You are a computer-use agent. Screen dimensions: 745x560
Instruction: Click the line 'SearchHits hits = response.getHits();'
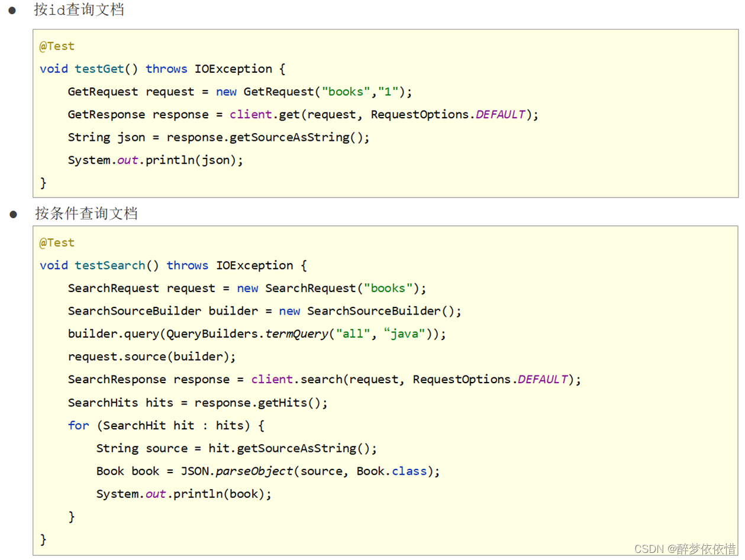198,403
